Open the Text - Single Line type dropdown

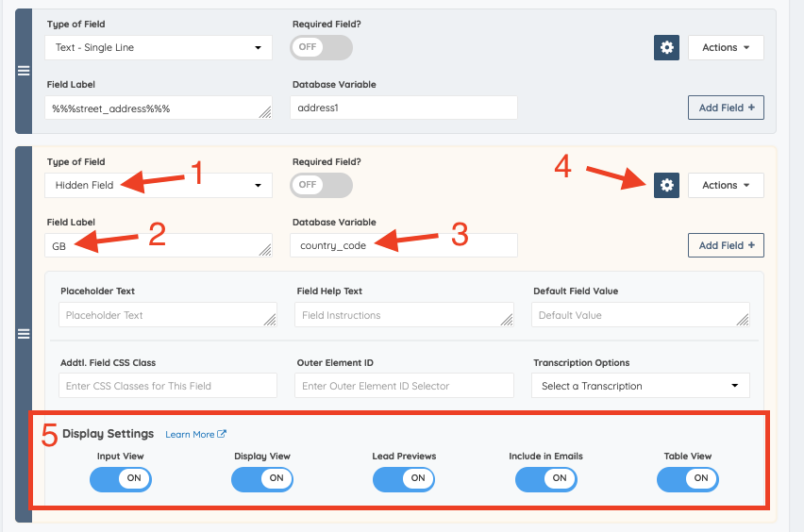click(x=159, y=48)
